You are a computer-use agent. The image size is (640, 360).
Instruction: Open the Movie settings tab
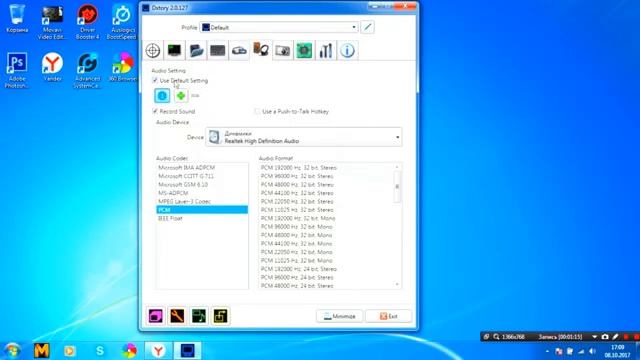(240, 51)
